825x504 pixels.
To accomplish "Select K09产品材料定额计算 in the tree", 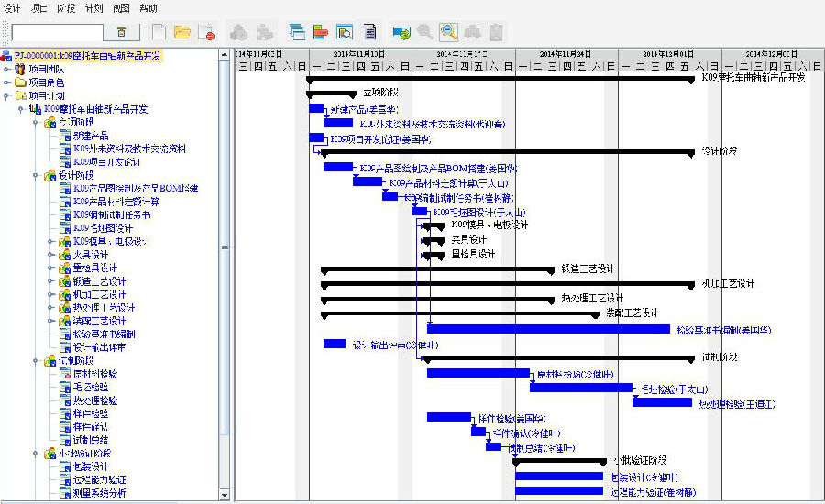I will [116, 202].
